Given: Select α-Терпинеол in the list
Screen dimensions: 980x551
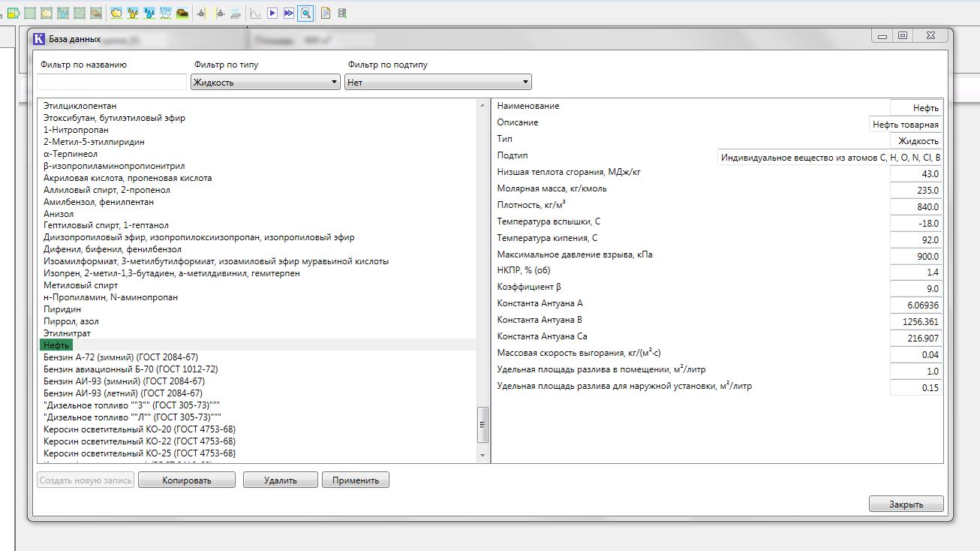Looking at the screenshot, I should pos(71,154).
